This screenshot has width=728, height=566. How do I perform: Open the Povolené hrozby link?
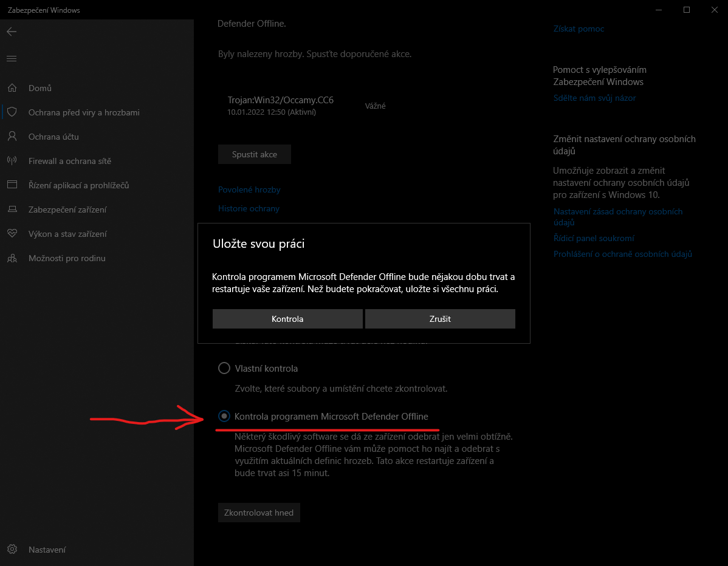pyautogui.click(x=249, y=189)
